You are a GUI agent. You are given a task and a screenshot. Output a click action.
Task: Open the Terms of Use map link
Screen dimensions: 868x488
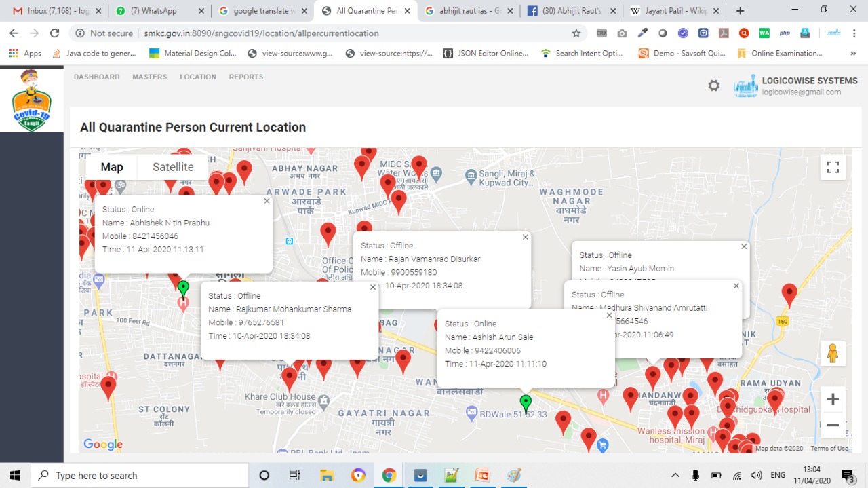click(829, 448)
